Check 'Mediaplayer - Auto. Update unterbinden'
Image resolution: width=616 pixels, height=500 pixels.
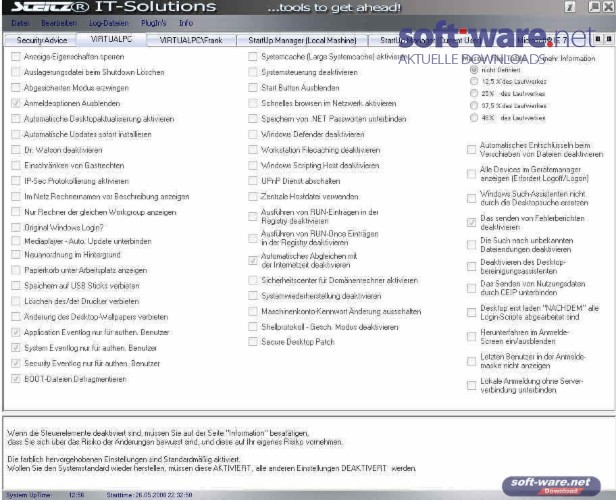click(x=16, y=241)
